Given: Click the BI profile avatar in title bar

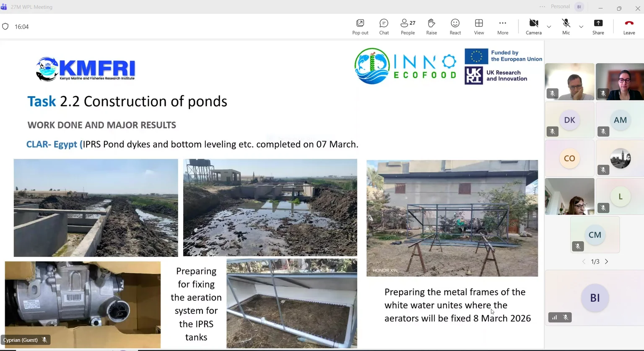Looking at the screenshot, I should click(579, 7).
